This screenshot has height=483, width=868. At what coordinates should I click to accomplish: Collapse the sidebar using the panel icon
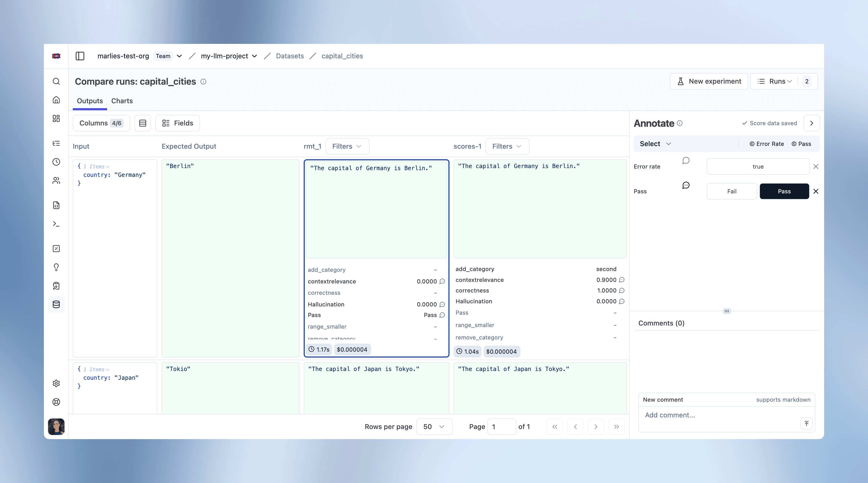click(x=80, y=56)
